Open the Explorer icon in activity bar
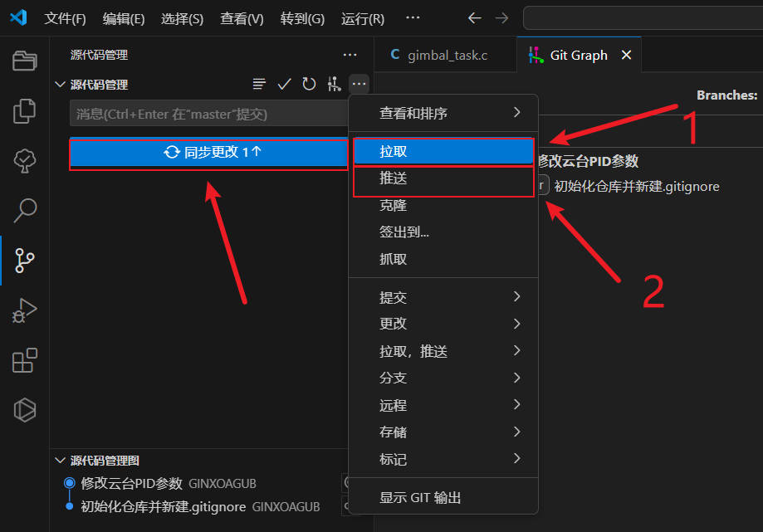This screenshot has width=763, height=532. coord(25,61)
